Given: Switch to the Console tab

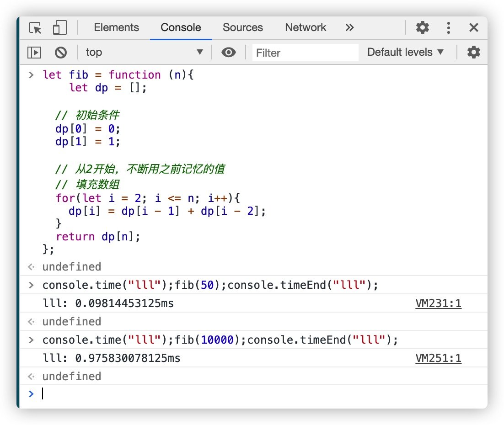Looking at the screenshot, I should (181, 27).
